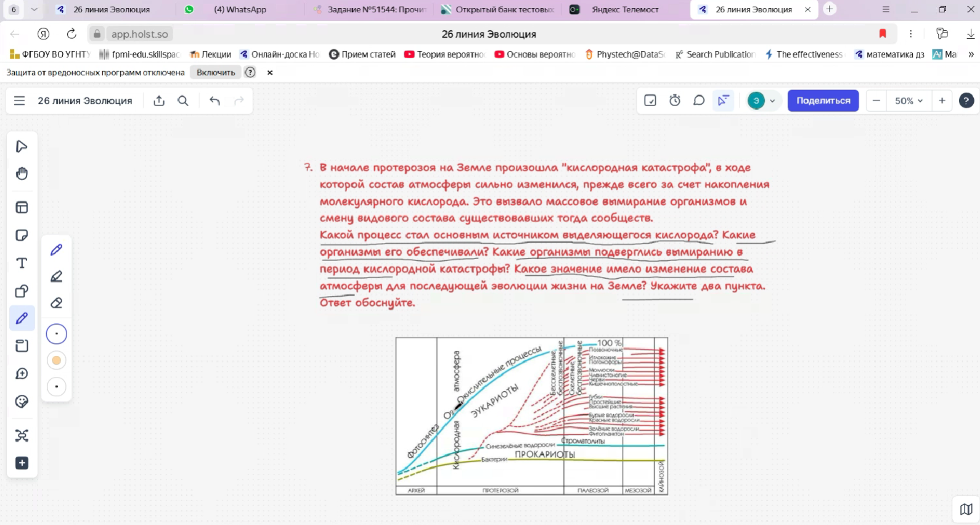The height and width of the screenshot is (525, 980).
Task: Choose the highlighter marker tool
Action: pos(56,276)
